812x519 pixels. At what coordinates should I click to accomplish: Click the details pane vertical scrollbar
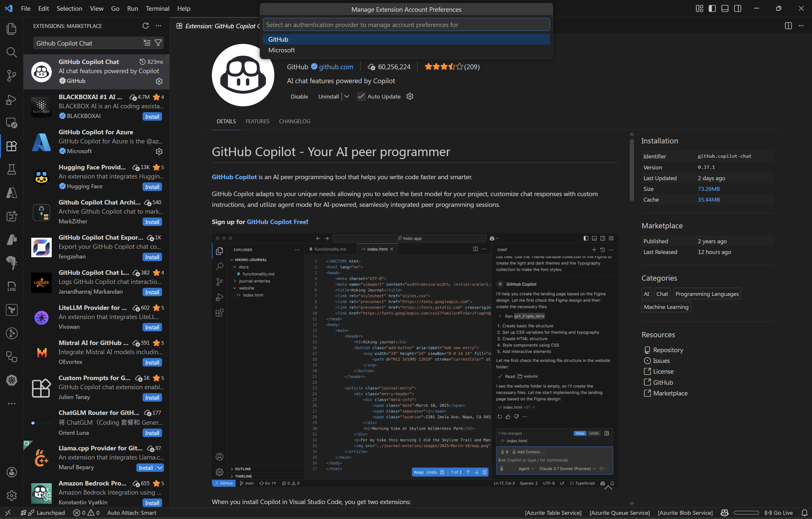632,170
